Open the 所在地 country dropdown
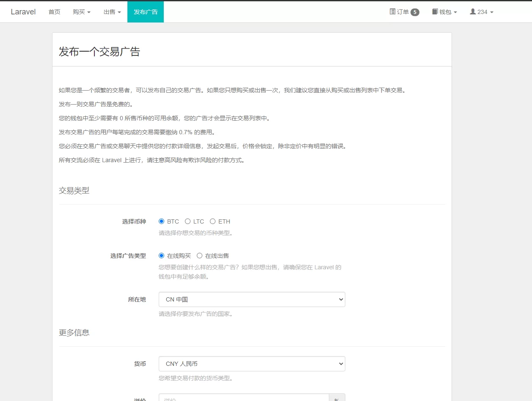This screenshot has height=401, width=532. 252,299
